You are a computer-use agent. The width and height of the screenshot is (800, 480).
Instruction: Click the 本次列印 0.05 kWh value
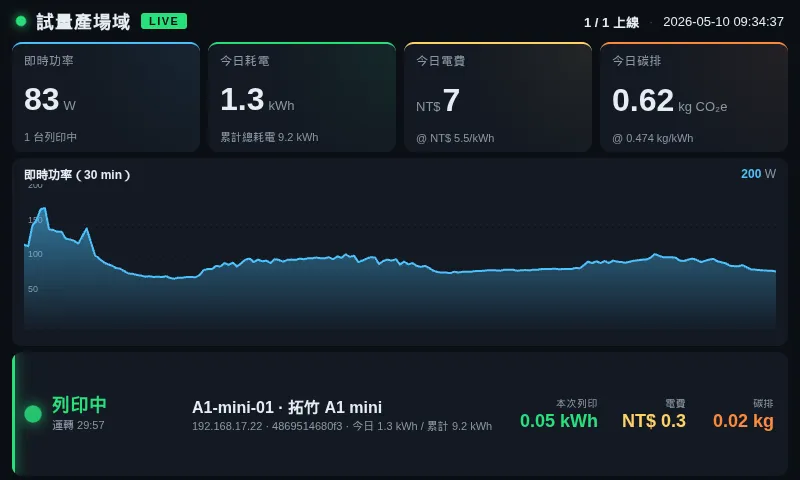click(559, 421)
